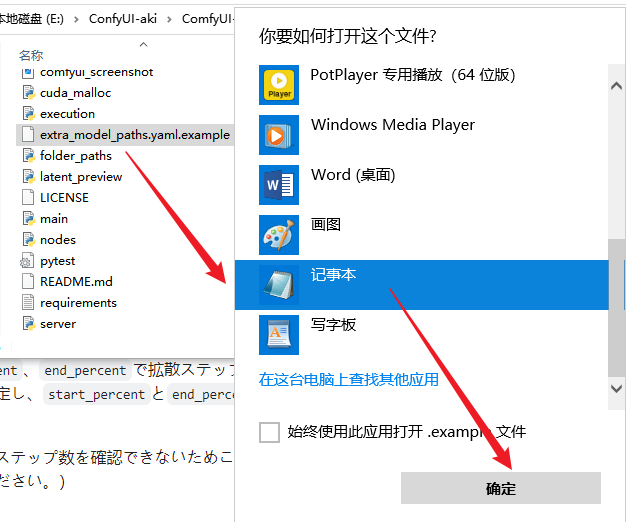Click the 名称 column header
The image size is (626, 522).
point(31,55)
